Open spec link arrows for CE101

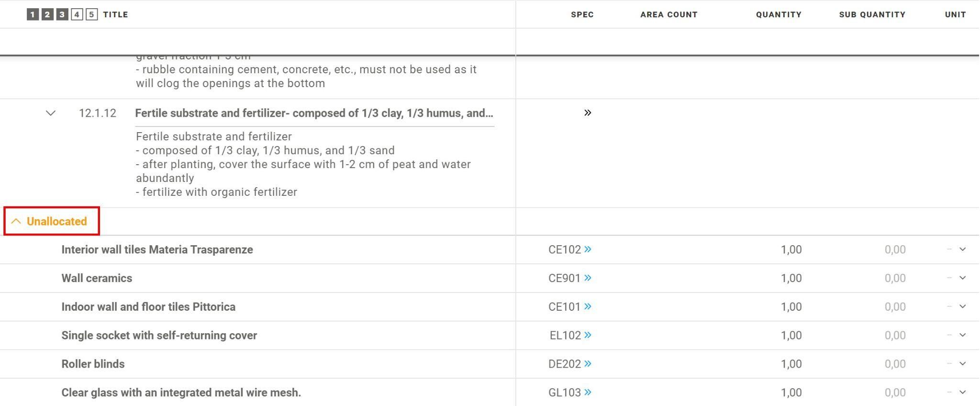tap(588, 306)
